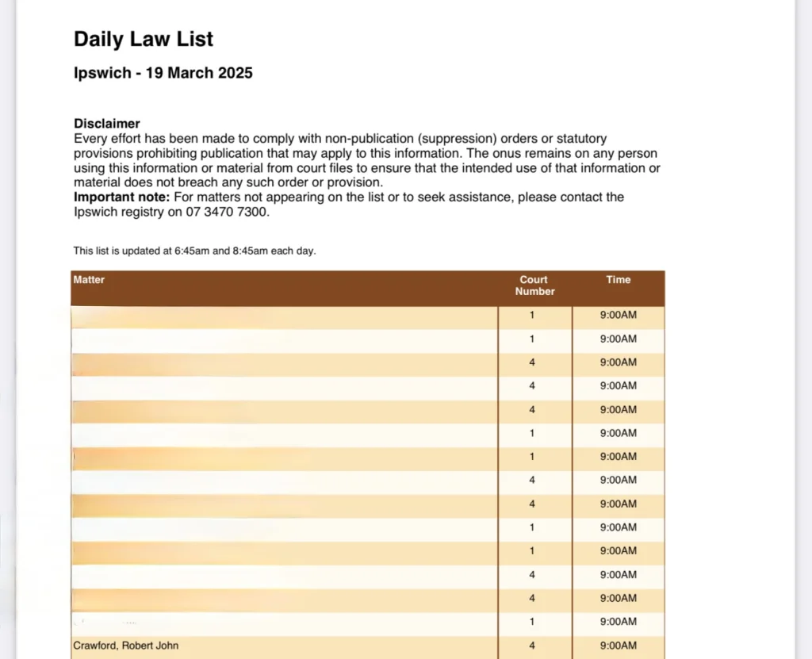Click the list update times notice
This screenshot has width=812, height=659.
click(194, 251)
